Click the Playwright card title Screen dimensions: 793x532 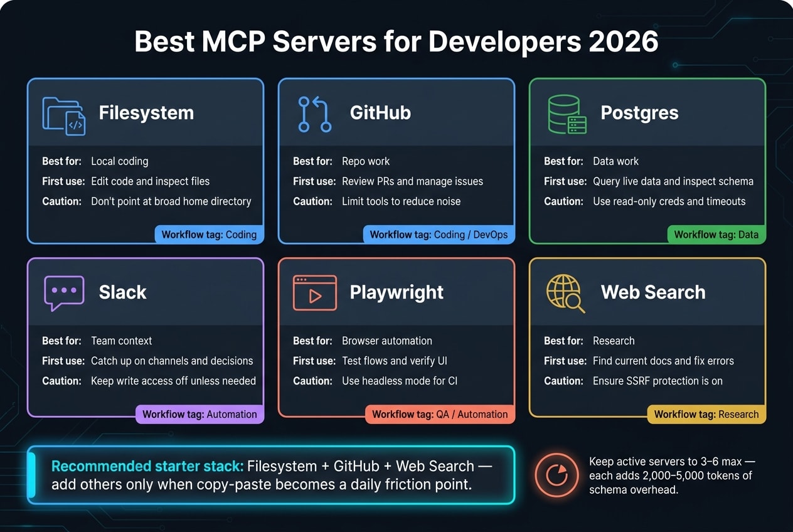396,292
